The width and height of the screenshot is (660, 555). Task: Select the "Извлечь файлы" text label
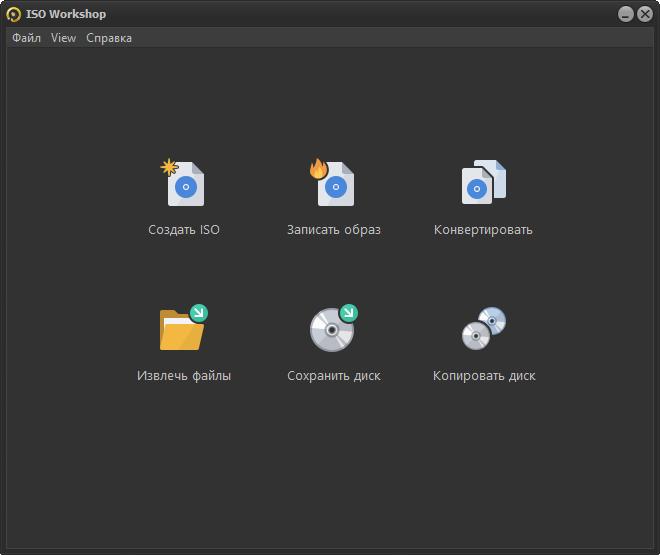coord(184,376)
